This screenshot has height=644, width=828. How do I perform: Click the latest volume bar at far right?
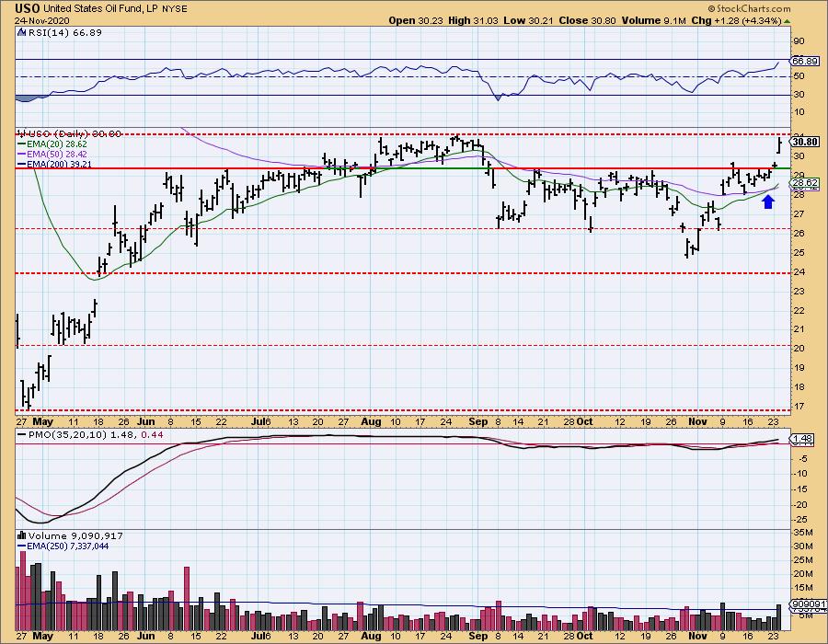(x=779, y=615)
